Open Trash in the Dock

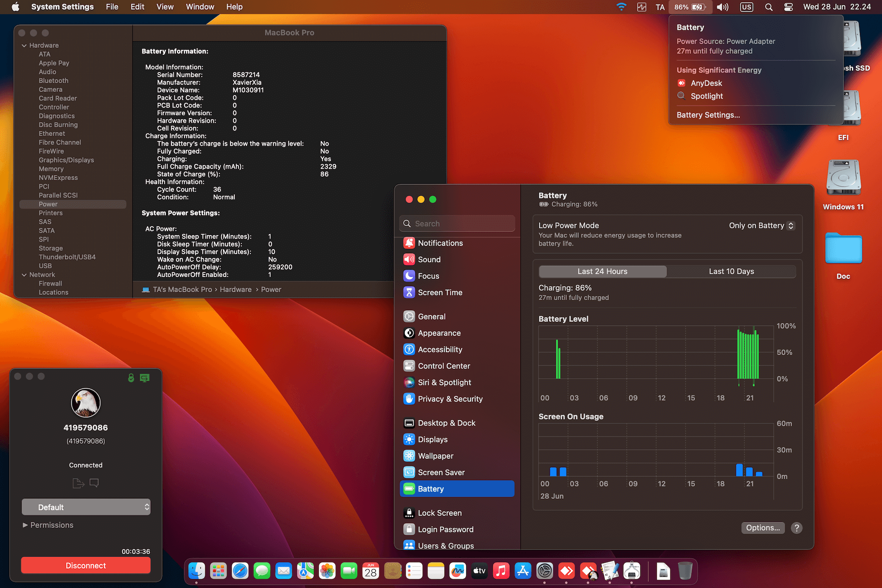685,571
